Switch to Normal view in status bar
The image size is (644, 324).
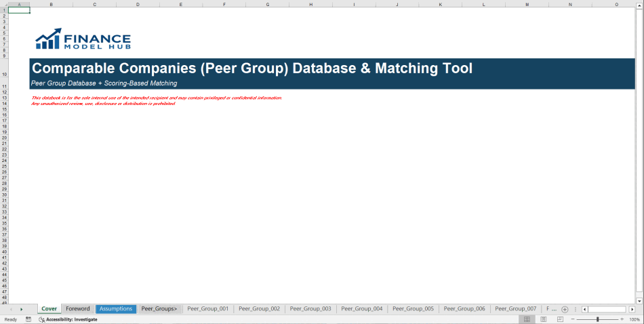click(527, 319)
